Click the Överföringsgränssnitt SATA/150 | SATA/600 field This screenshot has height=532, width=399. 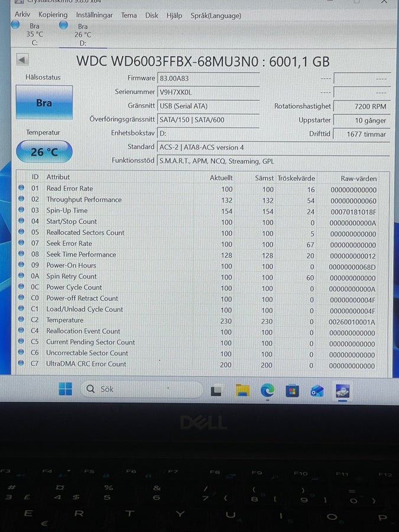coord(208,120)
